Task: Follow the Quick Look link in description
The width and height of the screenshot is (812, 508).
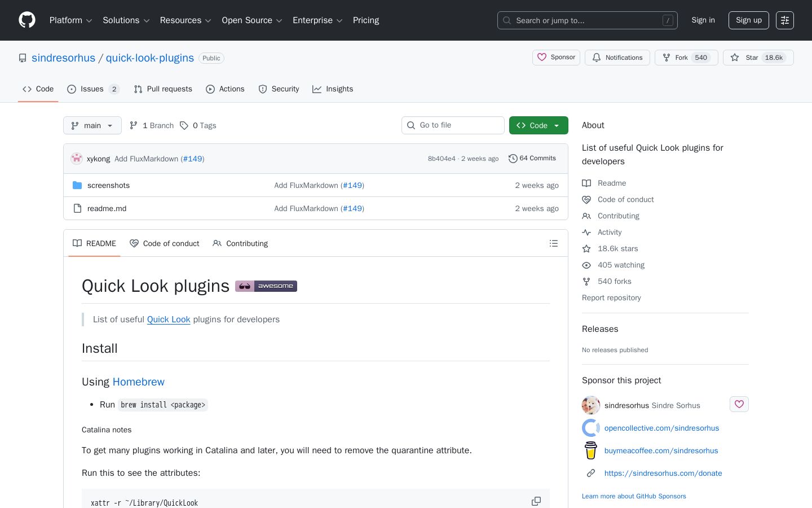Action: click(169, 319)
